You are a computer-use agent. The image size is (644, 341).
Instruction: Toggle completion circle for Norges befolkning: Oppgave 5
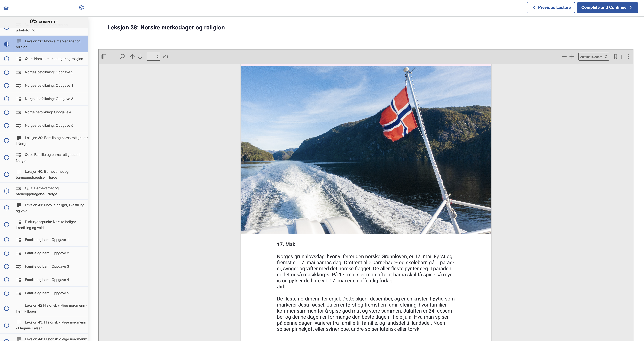tap(7, 126)
